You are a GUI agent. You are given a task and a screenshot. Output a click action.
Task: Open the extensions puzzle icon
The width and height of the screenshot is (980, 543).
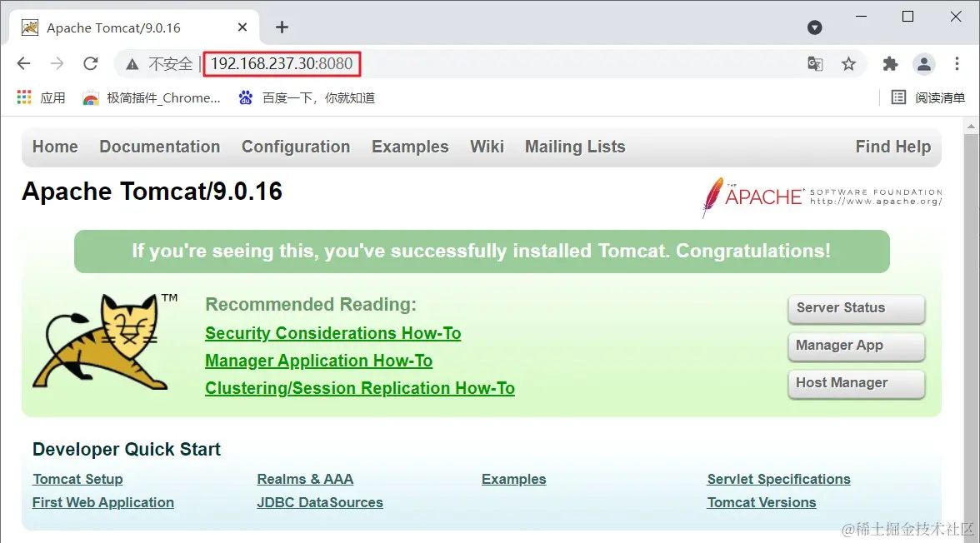890,63
